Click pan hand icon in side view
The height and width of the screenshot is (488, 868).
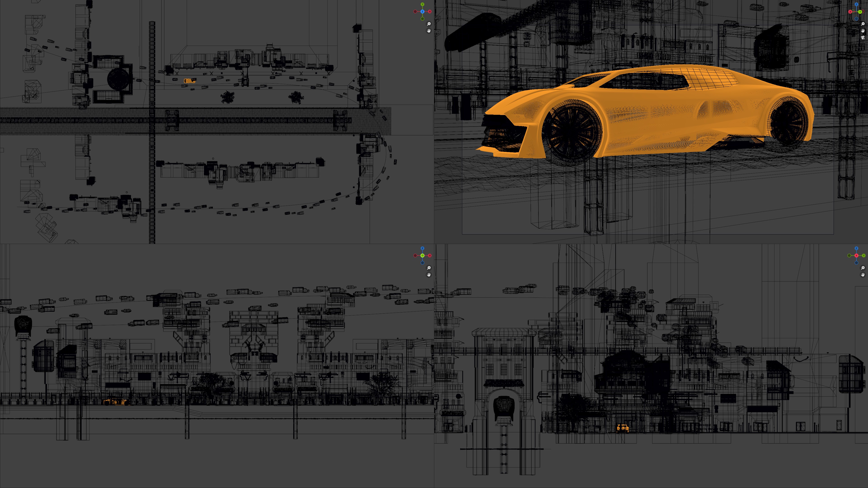[x=863, y=274]
